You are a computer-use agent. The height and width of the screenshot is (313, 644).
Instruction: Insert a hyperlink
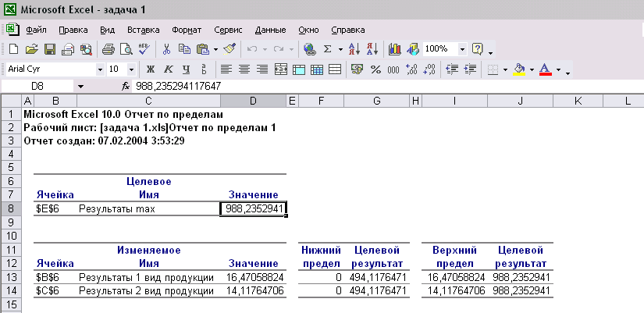[309, 50]
